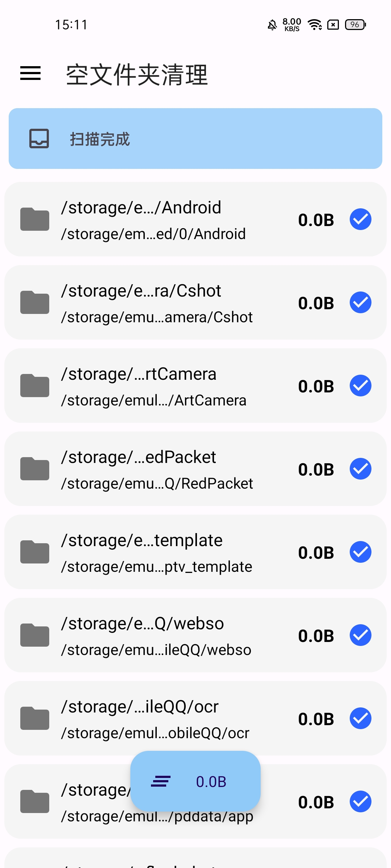391x868 pixels.
Task: Tap the 空文件夹清理 page title
Action: click(137, 75)
